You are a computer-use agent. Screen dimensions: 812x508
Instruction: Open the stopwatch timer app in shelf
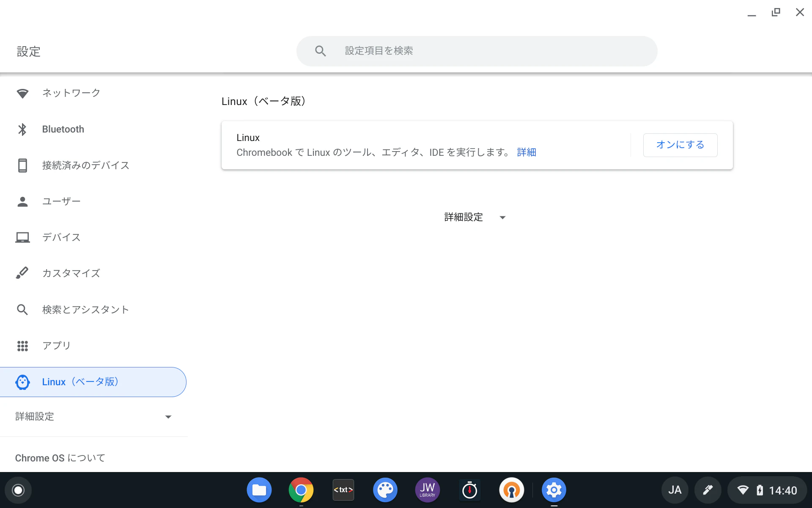click(x=469, y=490)
